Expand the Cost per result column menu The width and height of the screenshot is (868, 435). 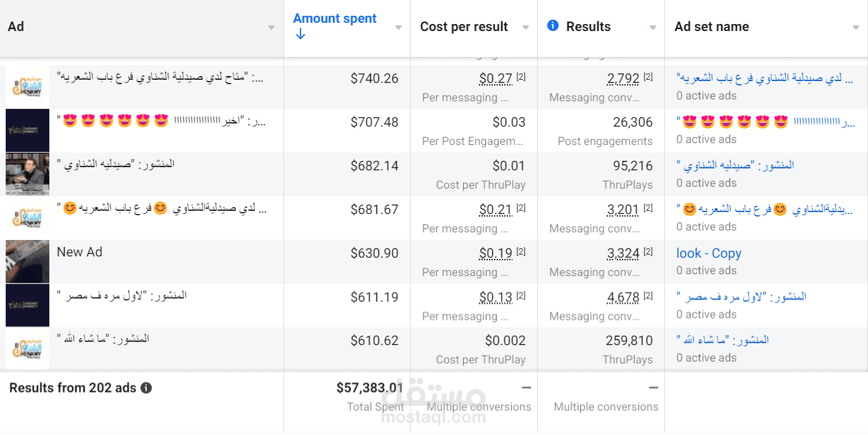(x=526, y=28)
